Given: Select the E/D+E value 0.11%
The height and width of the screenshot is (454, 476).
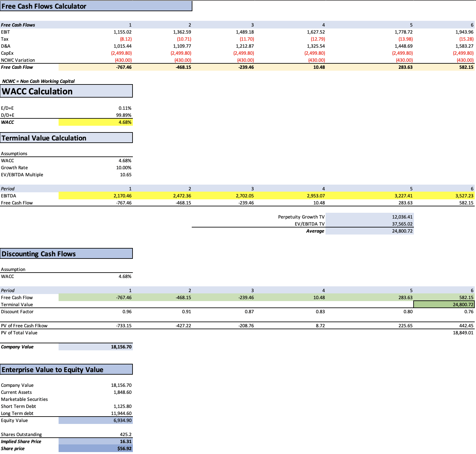Looking at the screenshot, I should click(125, 108).
